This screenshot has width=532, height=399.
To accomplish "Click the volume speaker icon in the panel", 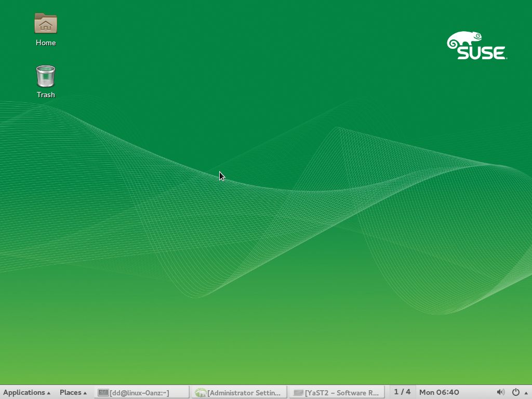I will (x=500, y=392).
